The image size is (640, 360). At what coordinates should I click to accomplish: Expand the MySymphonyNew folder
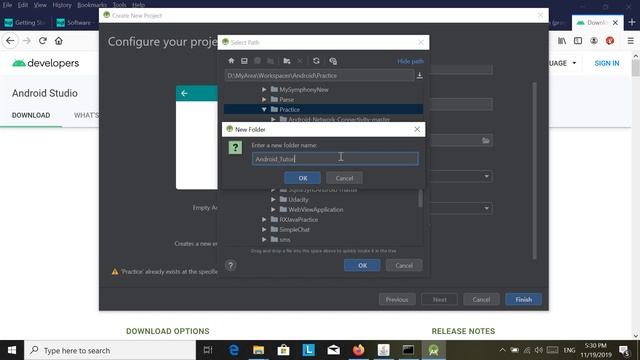[264, 89]
